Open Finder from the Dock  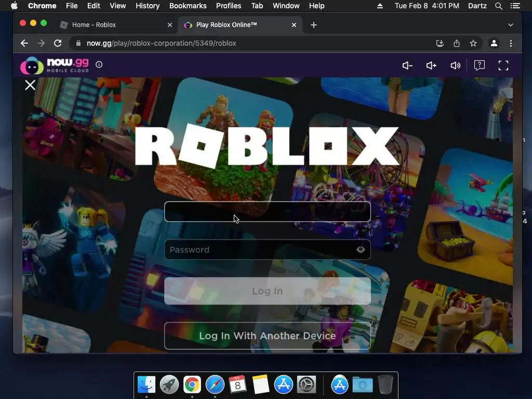147,385
